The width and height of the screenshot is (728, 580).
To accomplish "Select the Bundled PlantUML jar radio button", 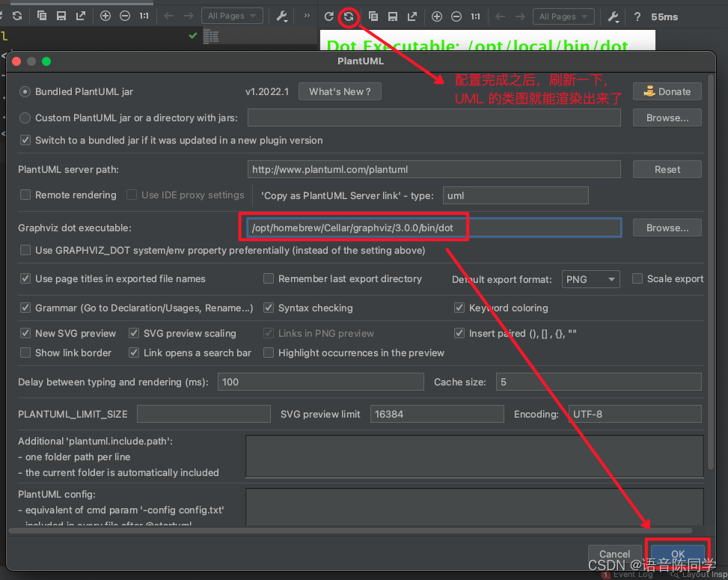I will 25,92.
